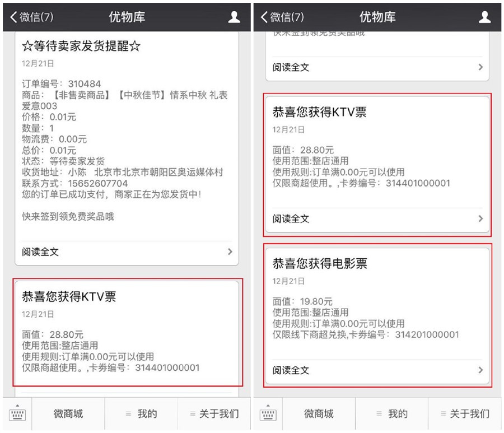Select 关于我们 on the right screen bottom bar
This screenshot has width=504, height=433.
[464, 414]
